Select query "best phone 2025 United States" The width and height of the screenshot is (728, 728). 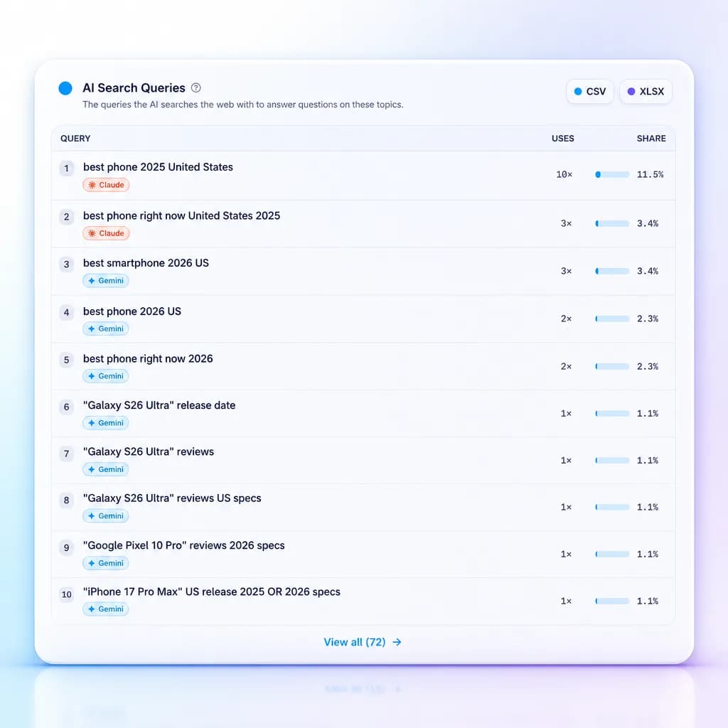coord(158,167)
